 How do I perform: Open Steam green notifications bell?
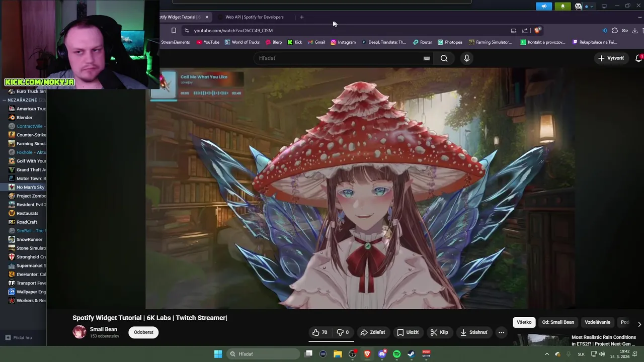tap(562, 6)
